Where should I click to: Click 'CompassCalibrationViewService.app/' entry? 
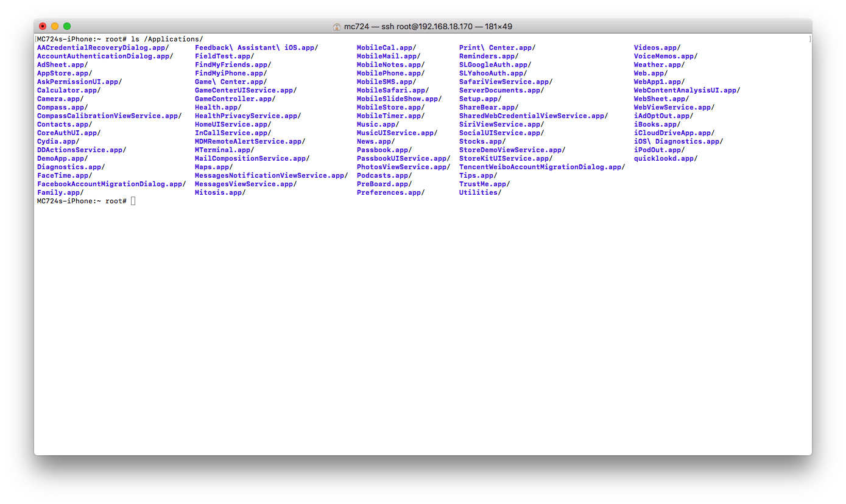coord(110,116)
